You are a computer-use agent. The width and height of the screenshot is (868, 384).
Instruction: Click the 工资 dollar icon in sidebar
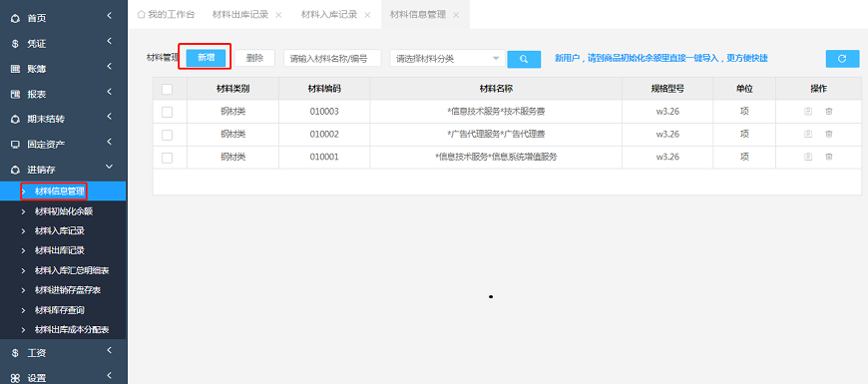click(16, 353)
